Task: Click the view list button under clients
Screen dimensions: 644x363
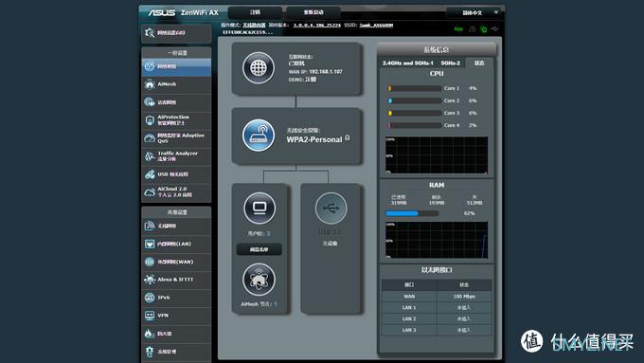Action: coord(259,249)
